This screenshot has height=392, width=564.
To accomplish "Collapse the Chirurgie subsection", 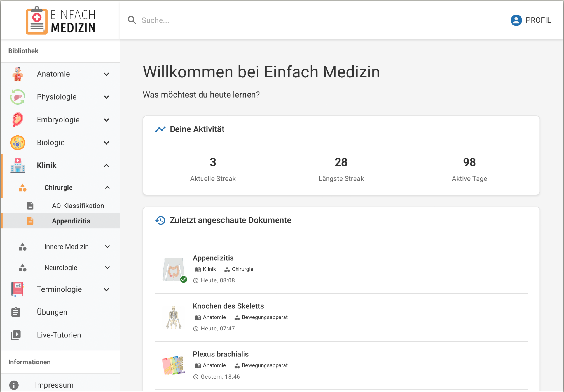I will click(x=107, y=188).
